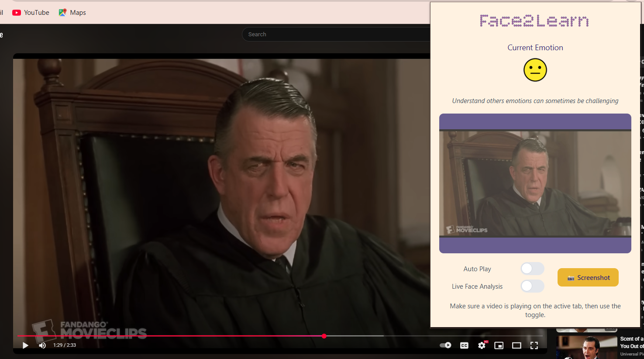644x359 pixels.
Task: Click the 'Auto Play' label text
Action: [477, 269]
